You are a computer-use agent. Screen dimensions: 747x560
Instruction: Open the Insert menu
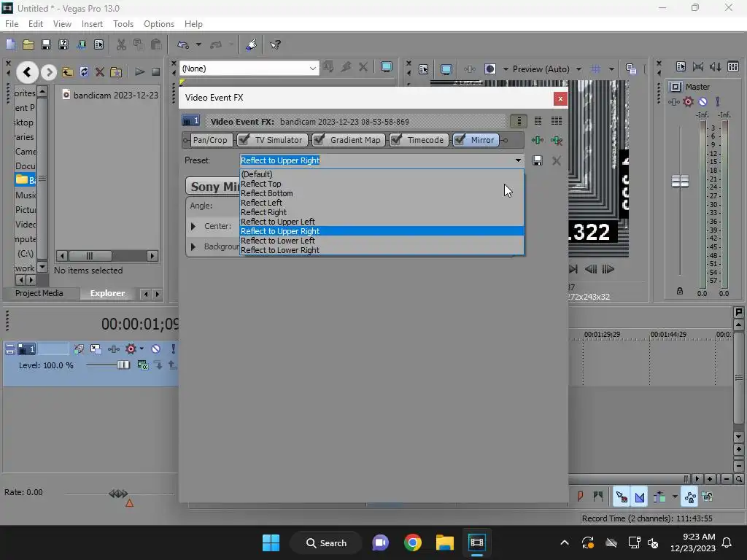(x=92, y=24)
